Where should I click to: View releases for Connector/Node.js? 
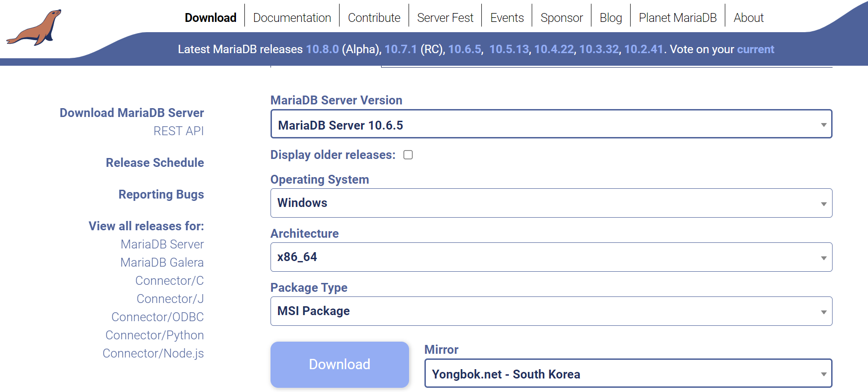[x=153, y=353]
